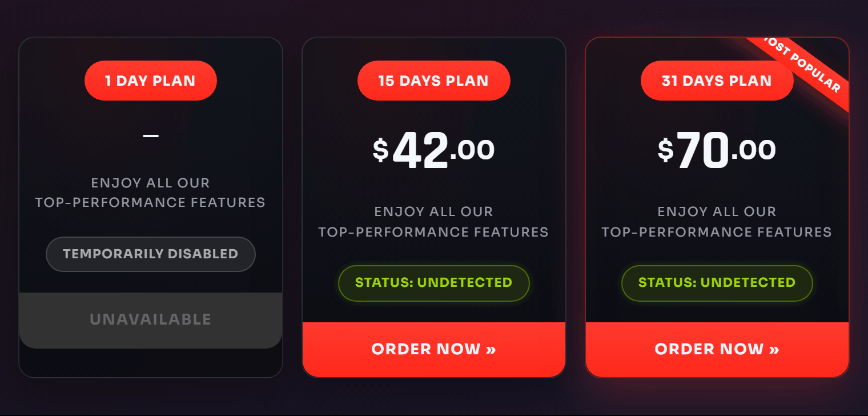The width and height of the screenshot is (868, 416).
Task: Click the 31 days plan Undetected status
Action: (x=717, y=283)
